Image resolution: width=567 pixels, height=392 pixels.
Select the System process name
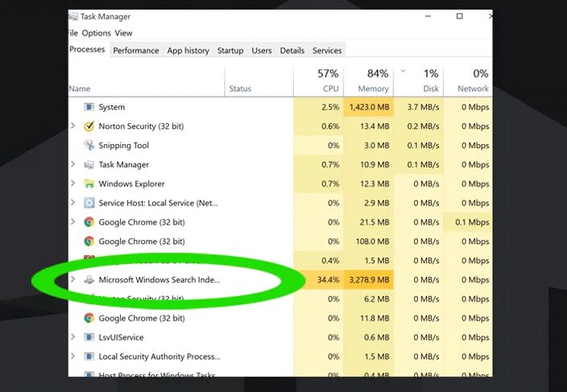click(112, 107)
